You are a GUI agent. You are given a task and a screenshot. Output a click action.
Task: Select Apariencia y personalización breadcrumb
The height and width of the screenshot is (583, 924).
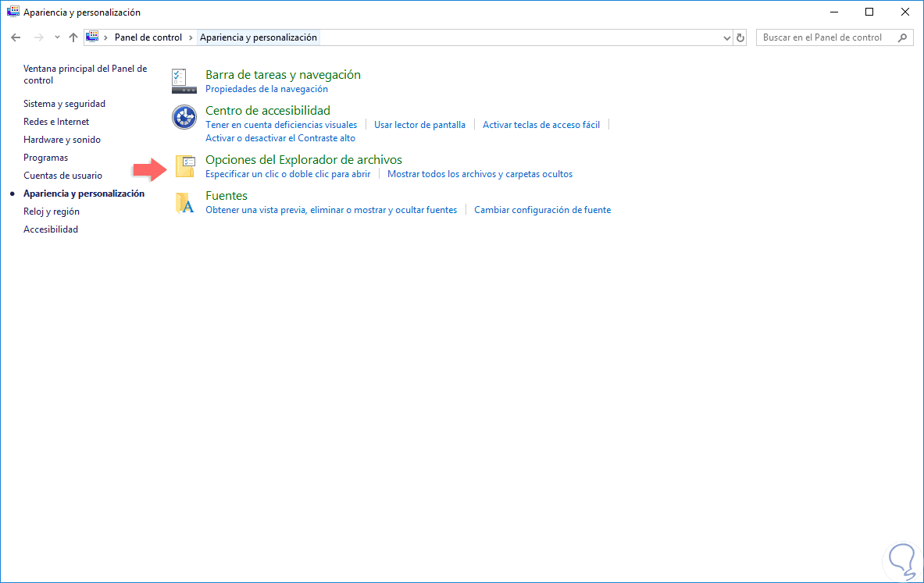coord(258,37)
